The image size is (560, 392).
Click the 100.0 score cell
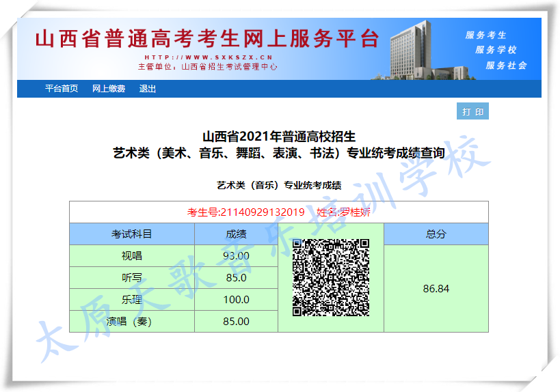[236, 300]
